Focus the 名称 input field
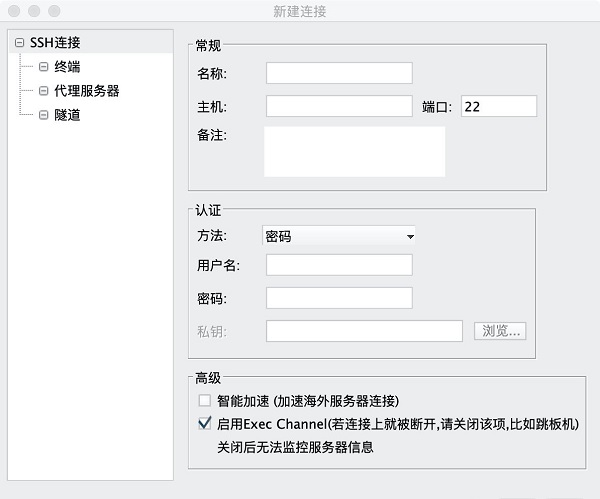Viewport: 600px width, 499px height. (339, 73)
